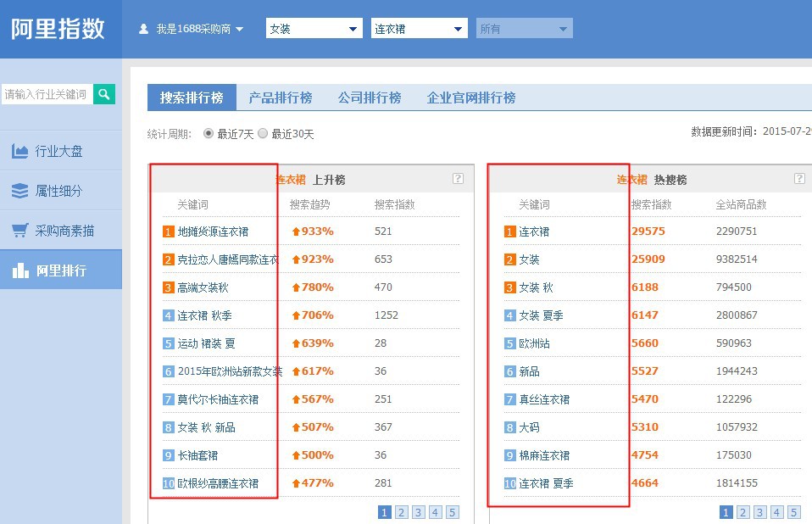Go to page 2 of 热搜榜

pos(742,513)
